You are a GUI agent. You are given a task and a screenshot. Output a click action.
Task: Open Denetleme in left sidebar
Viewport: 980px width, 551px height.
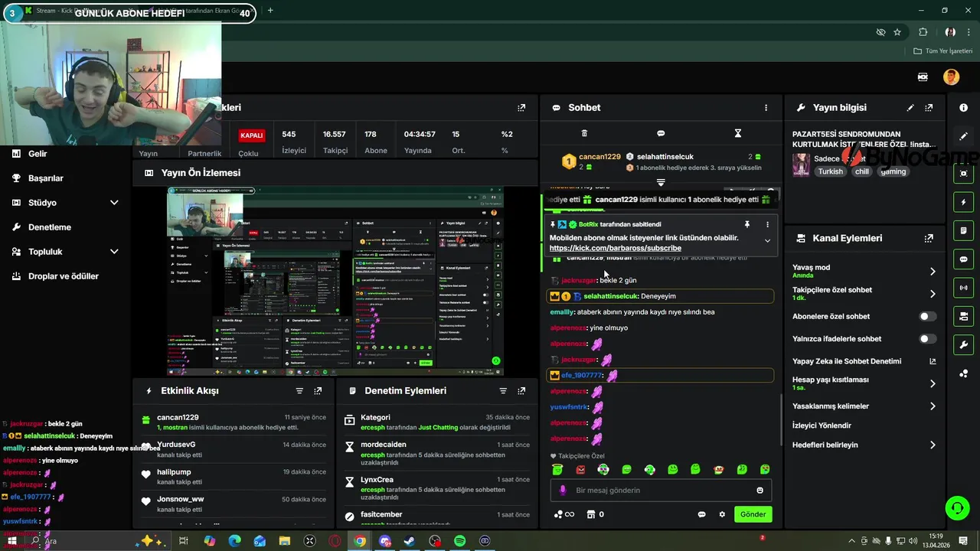click(x=50, y=227)
